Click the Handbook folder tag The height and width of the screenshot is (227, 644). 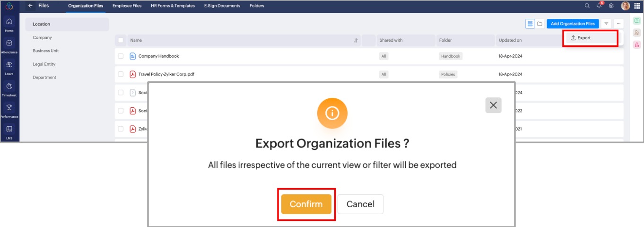tap(451, 56)
